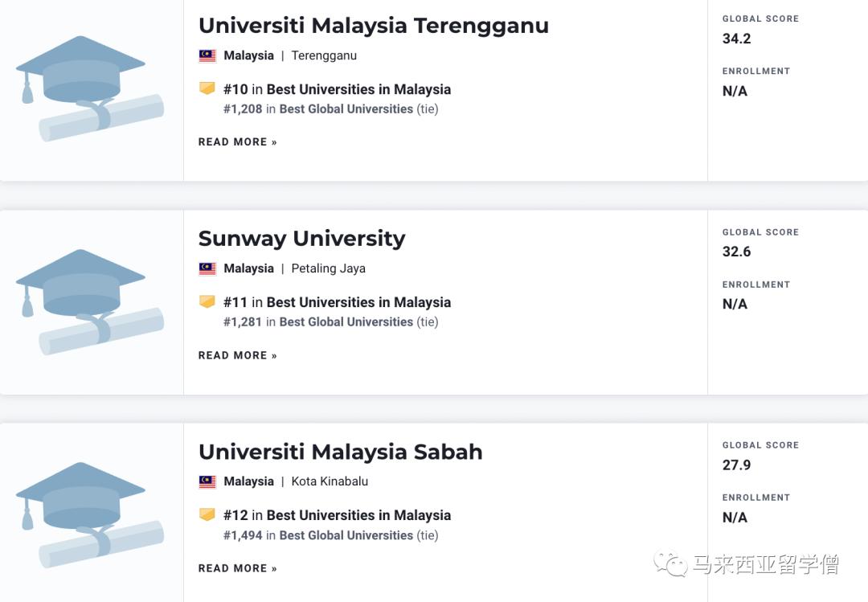Click Universiti Malaysia Sabah graduation cap icon
The height and width of the screenshot is (602, 868).
point(88,514)
